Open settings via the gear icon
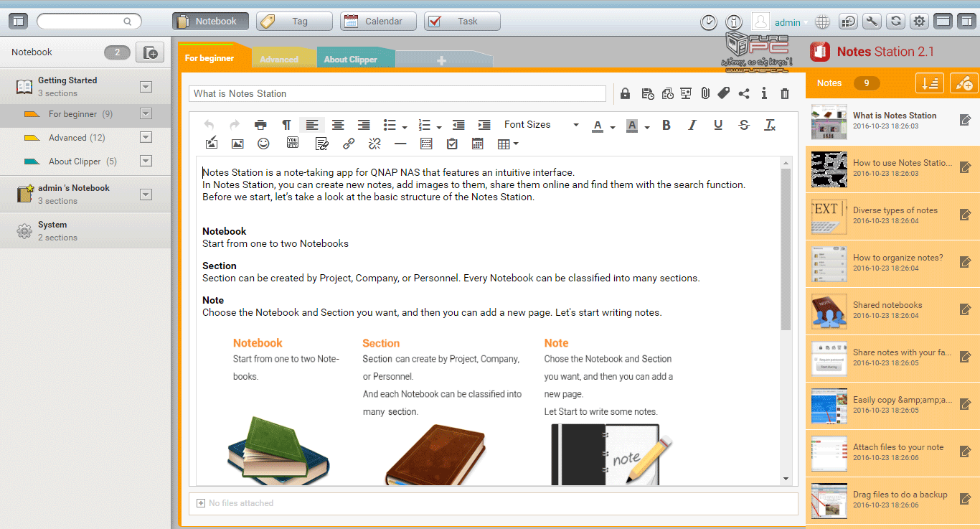The image size is (980, 529). (919, 22)
